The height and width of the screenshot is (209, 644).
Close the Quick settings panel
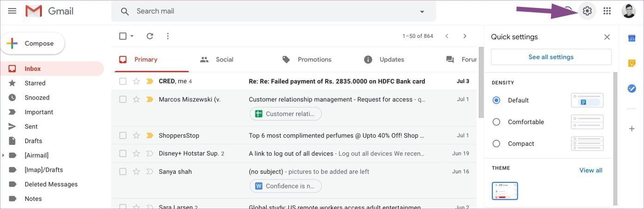(607, 37)
